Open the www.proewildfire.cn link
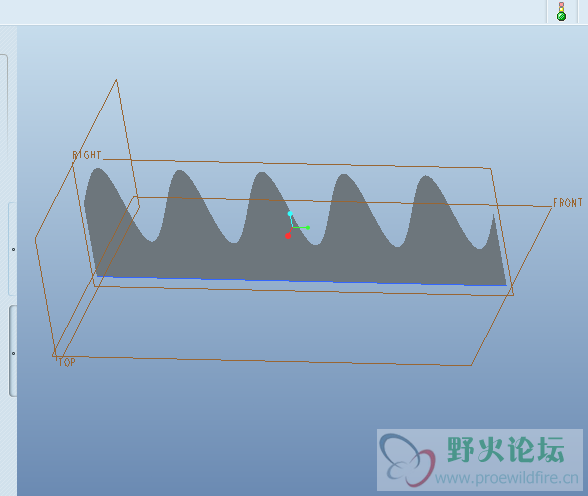The image size is (588, 496). (x=507, y=478)
